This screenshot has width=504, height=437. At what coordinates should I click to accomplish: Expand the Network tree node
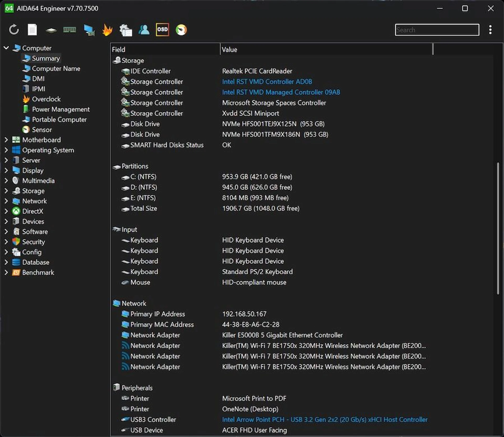point(6,201)
